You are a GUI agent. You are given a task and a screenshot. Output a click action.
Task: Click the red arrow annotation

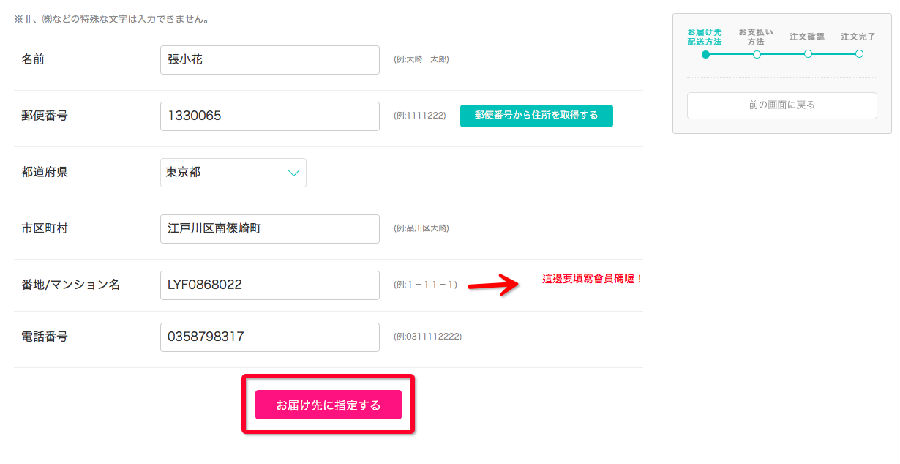494,284
